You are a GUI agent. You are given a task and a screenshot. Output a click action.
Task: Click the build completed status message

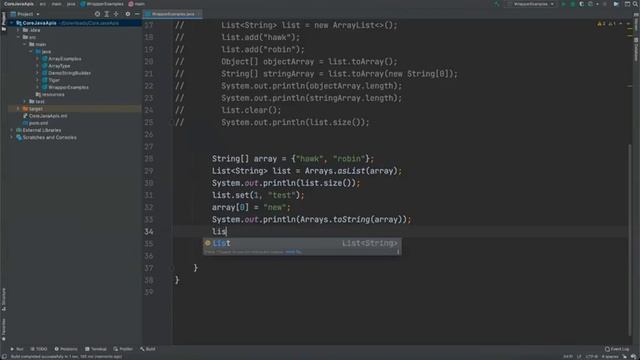[66, 357]
